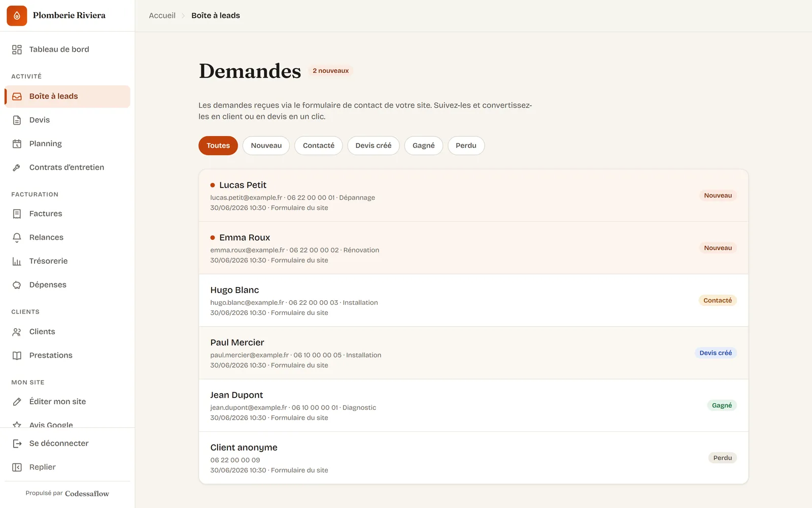The image size is (812, 508).
Task: Open Emma Roux lead
Action: [473, 248]
